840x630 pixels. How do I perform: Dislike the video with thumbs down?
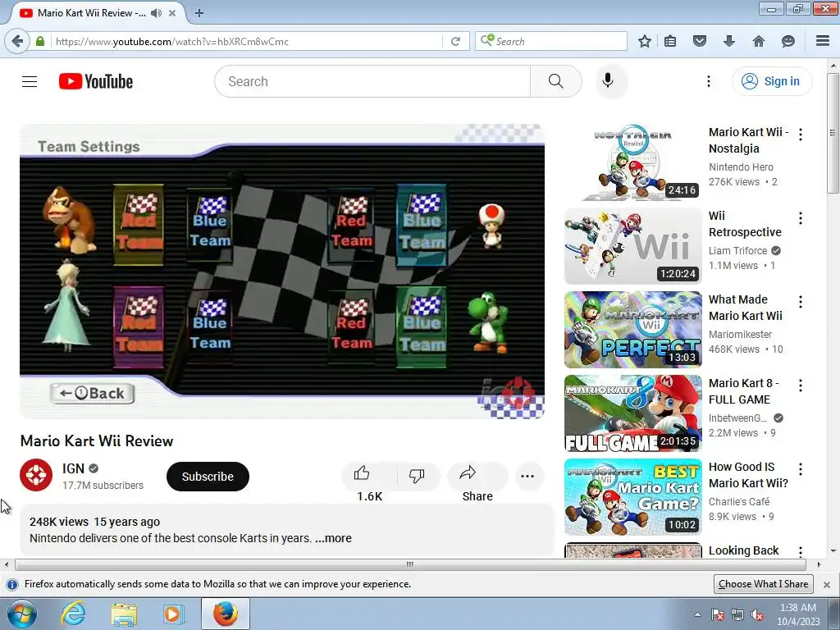pos(417,477)
